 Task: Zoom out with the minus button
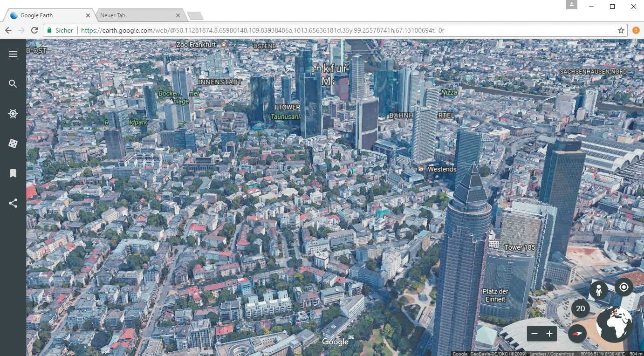[x=534, y=334]
